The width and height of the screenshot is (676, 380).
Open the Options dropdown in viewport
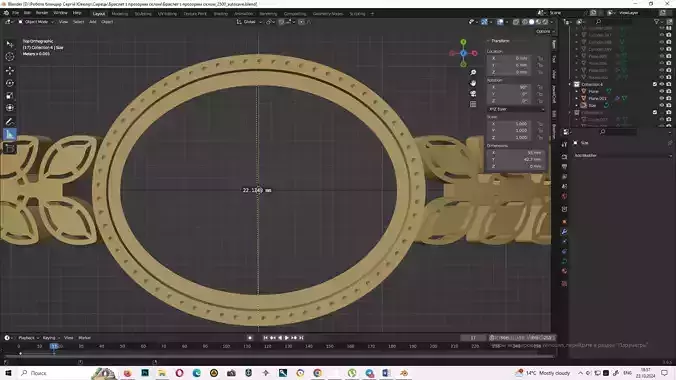coord(545,31)
